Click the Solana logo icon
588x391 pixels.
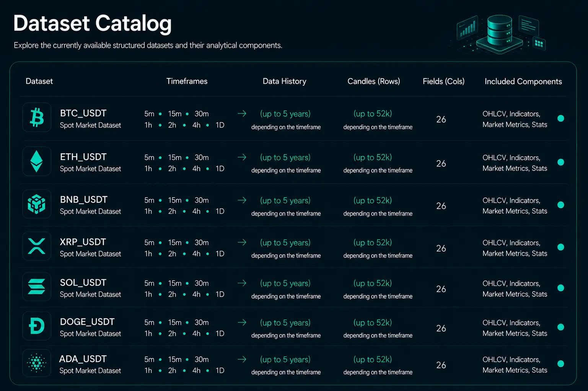[37, 287]
